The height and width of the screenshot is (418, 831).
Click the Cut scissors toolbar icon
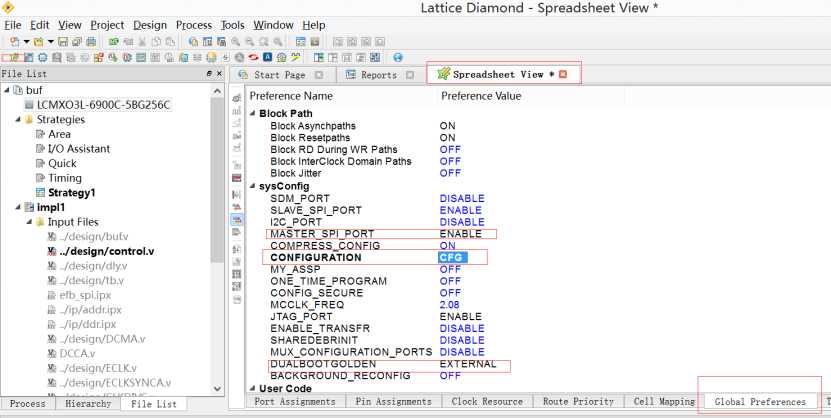point(143,42)
